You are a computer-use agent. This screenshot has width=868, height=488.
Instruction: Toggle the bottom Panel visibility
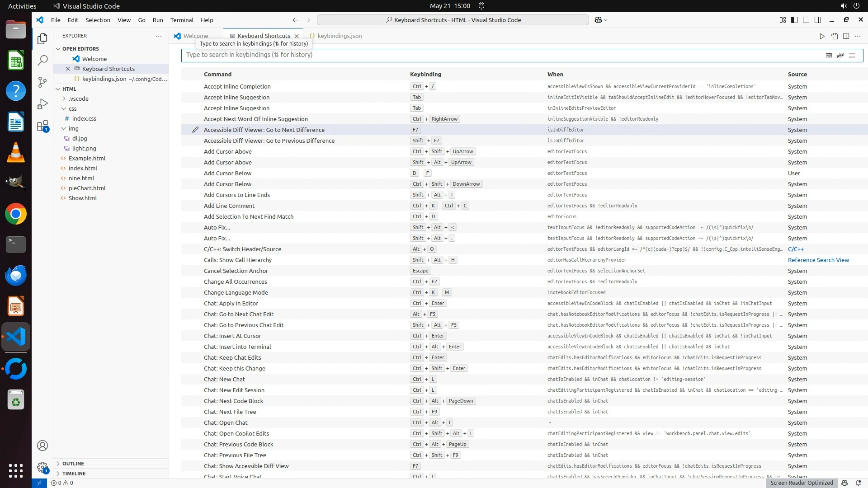[806, 20]
